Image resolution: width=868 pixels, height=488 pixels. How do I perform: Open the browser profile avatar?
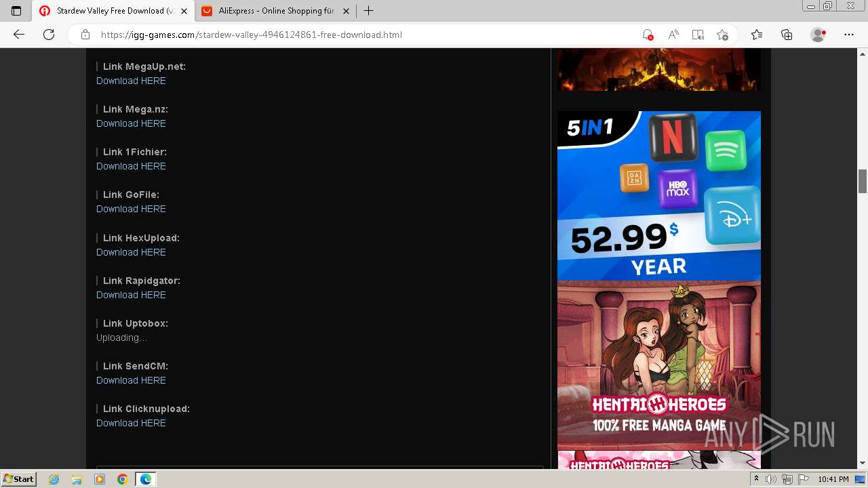(818, 35)
